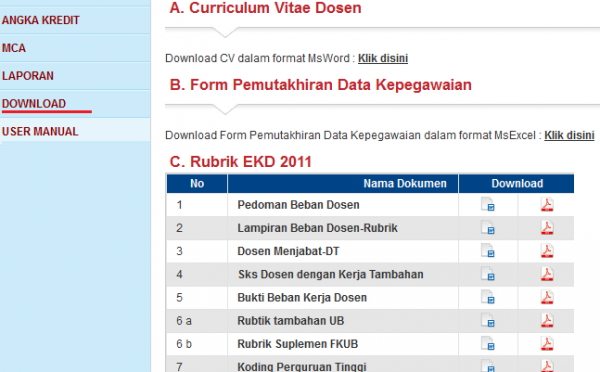Screen dimensions: 600x372
Task: Open the USER MANUAL page
Action: (x=40, y=131)
